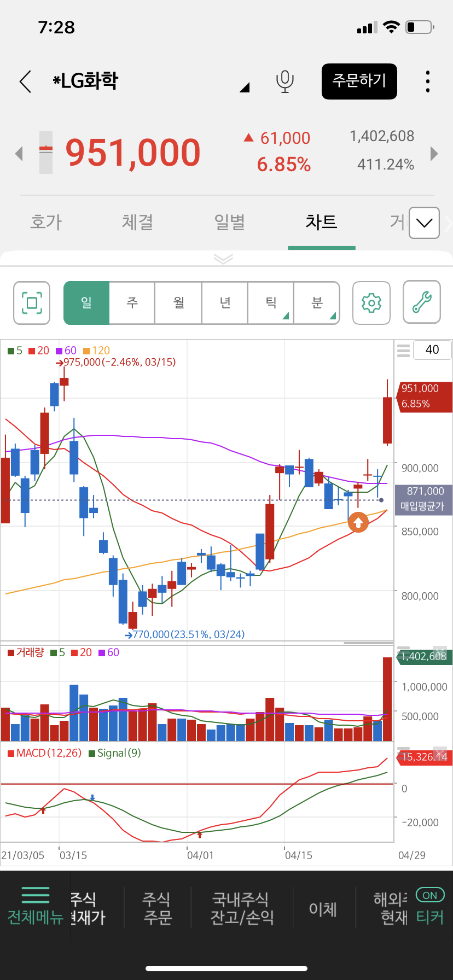453x980 pixels.
Task: Go to 주식 현재가 menu
Action: pos(88,908)
